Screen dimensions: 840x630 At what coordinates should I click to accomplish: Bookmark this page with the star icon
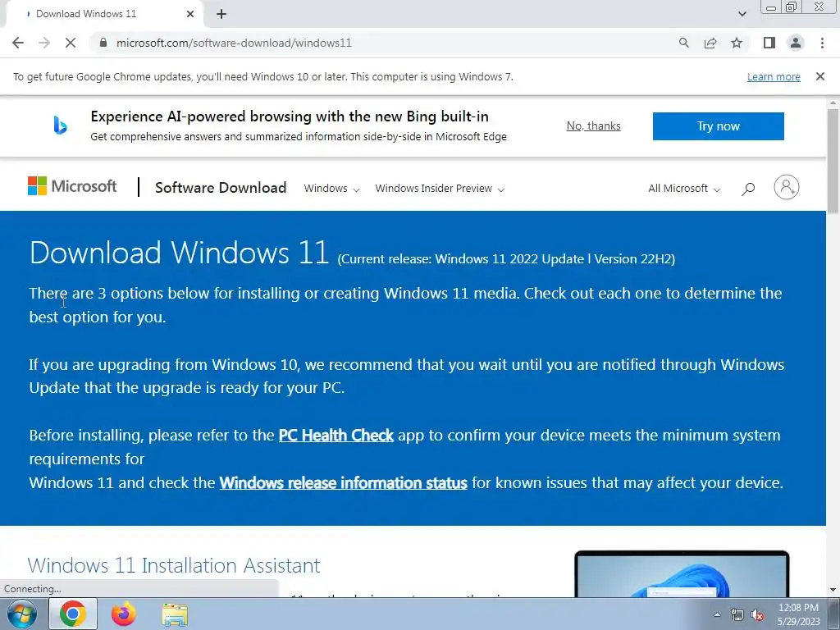click(737, 43)
